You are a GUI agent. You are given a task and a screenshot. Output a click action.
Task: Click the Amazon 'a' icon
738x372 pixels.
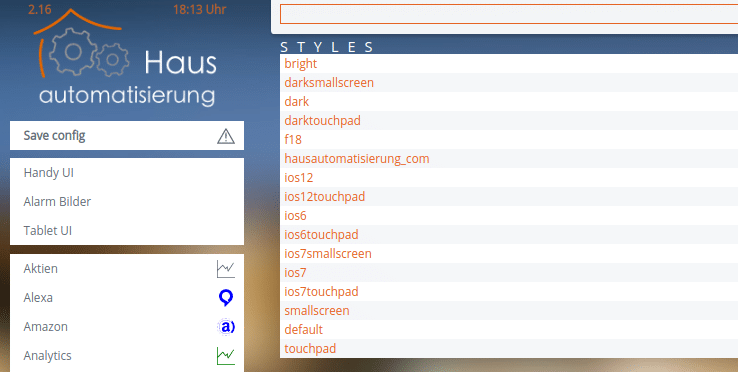(226, 327)
